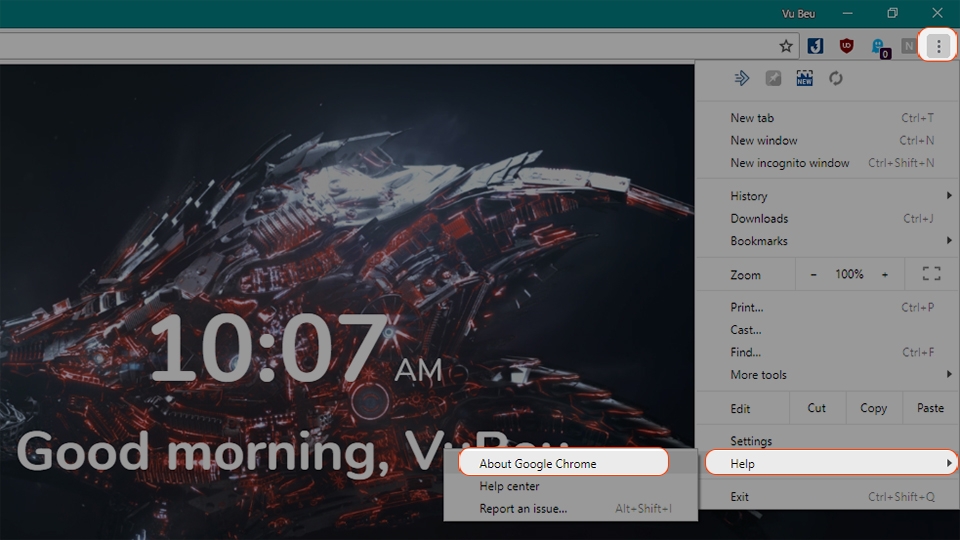Expand the More tools submenu
The height and width of the screenshot is (540, 960).
pos(828,375)
